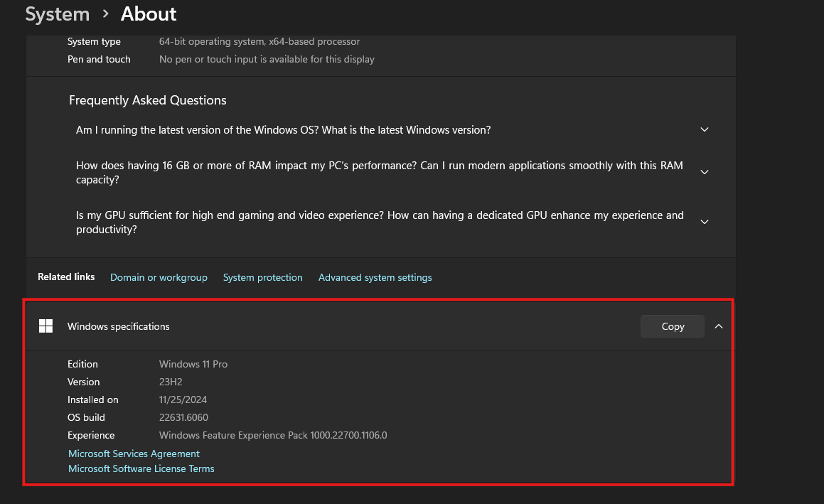The image size is (824, 504).
Task: Open the Microsoft Services Agreement link
Action: click(134, 454)
